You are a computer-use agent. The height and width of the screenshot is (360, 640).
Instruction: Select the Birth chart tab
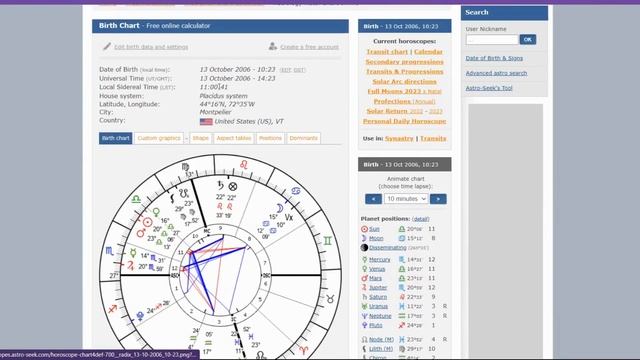pos(116,138)
